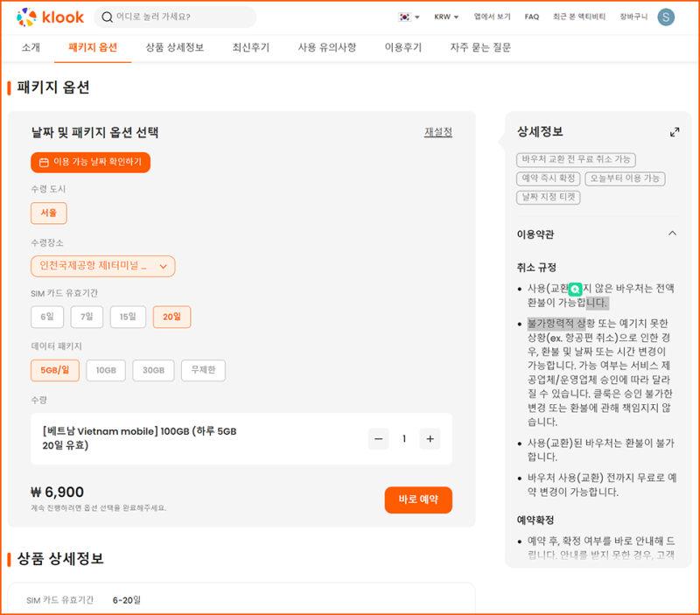Expand the 상세정보 panel with arrow icon
This screenshot has height=615, width=700.
tap(675, 132)
